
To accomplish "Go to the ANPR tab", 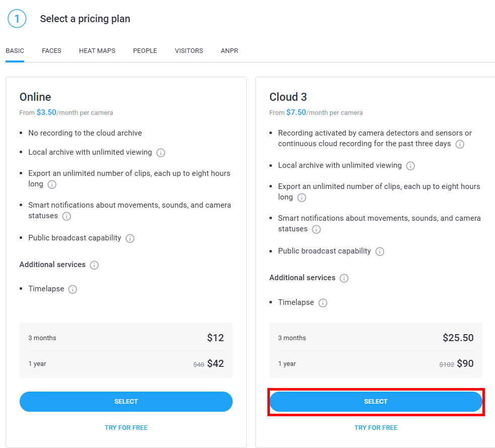I will tap(229, 51).
